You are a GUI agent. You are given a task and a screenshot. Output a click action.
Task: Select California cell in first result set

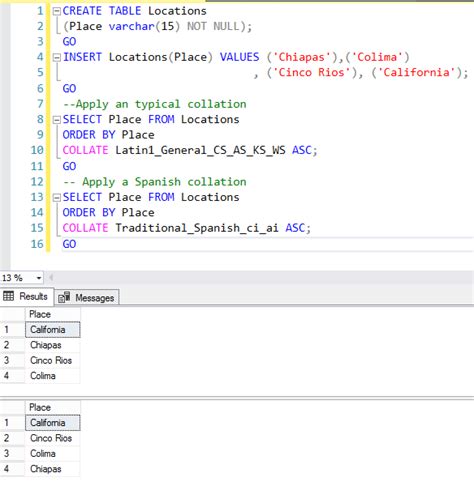[53, 330]
